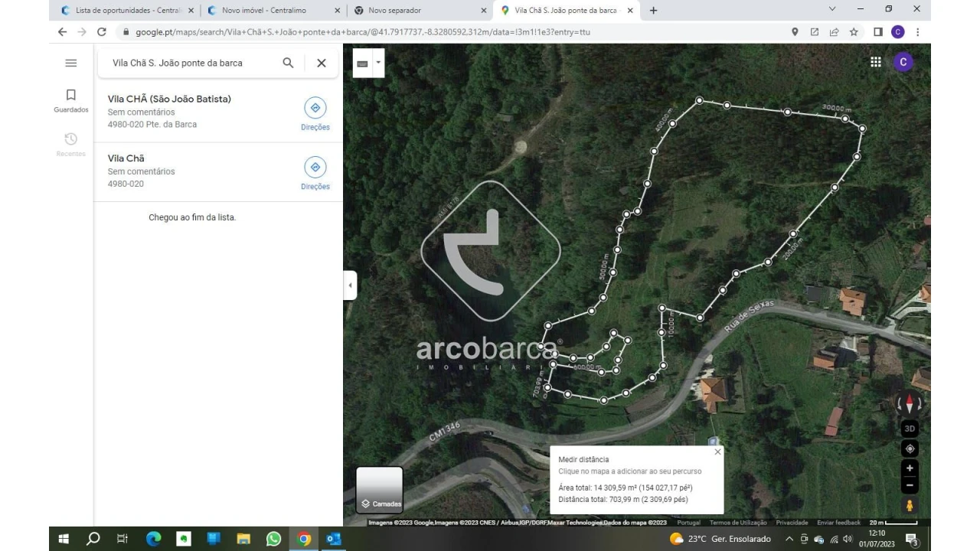
Task: Select the Street View pegman
Action: click(909, 504)
